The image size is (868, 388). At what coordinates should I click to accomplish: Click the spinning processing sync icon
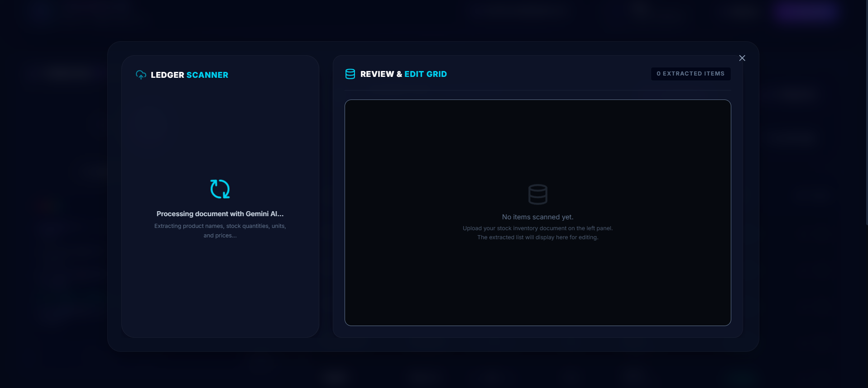pyautogui.click(x=220, y=189)
